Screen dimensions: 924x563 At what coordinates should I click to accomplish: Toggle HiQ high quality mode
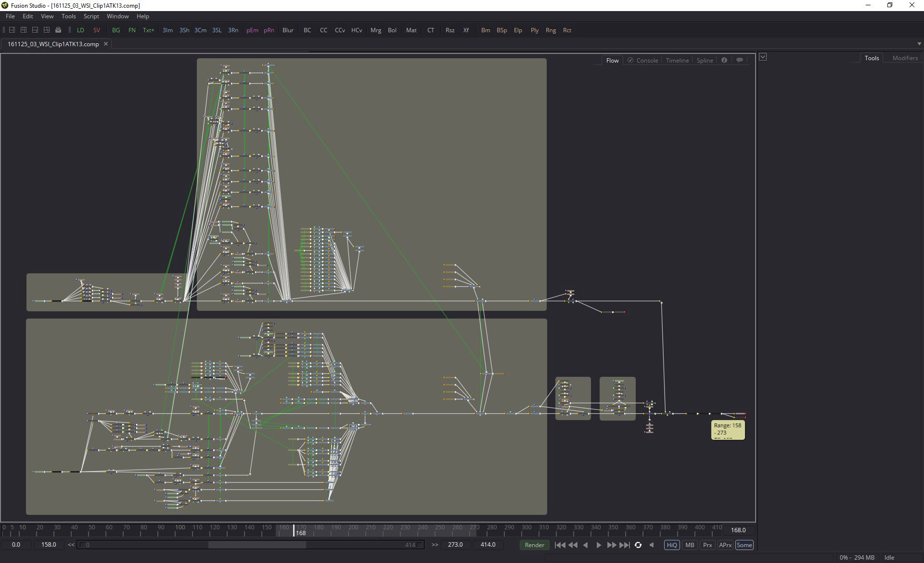(672, 545)
